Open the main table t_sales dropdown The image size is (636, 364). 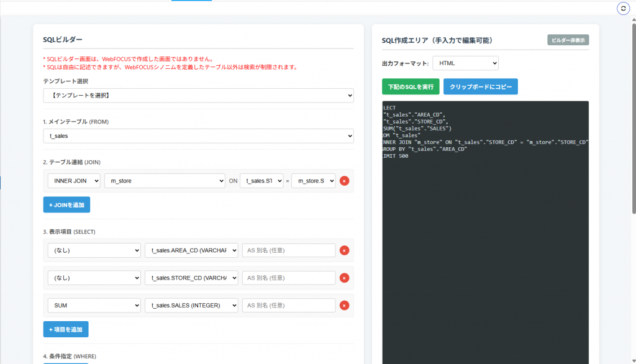pos(198,135)
